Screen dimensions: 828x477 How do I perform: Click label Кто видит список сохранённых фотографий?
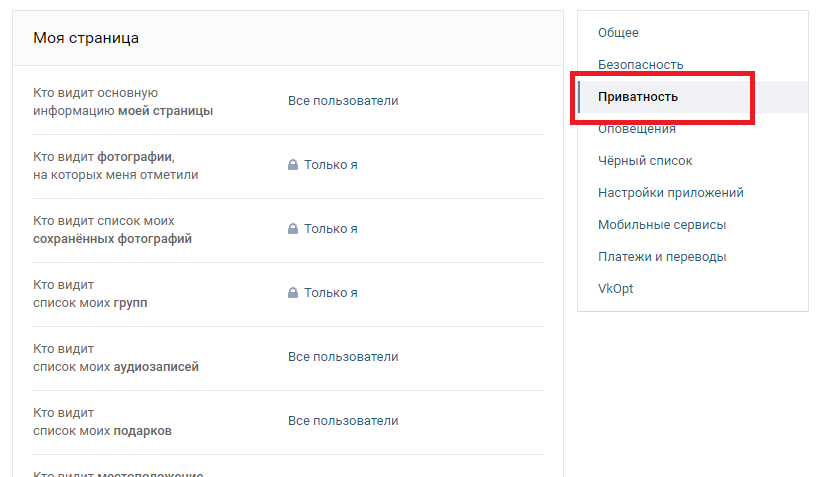coord(112,230)
